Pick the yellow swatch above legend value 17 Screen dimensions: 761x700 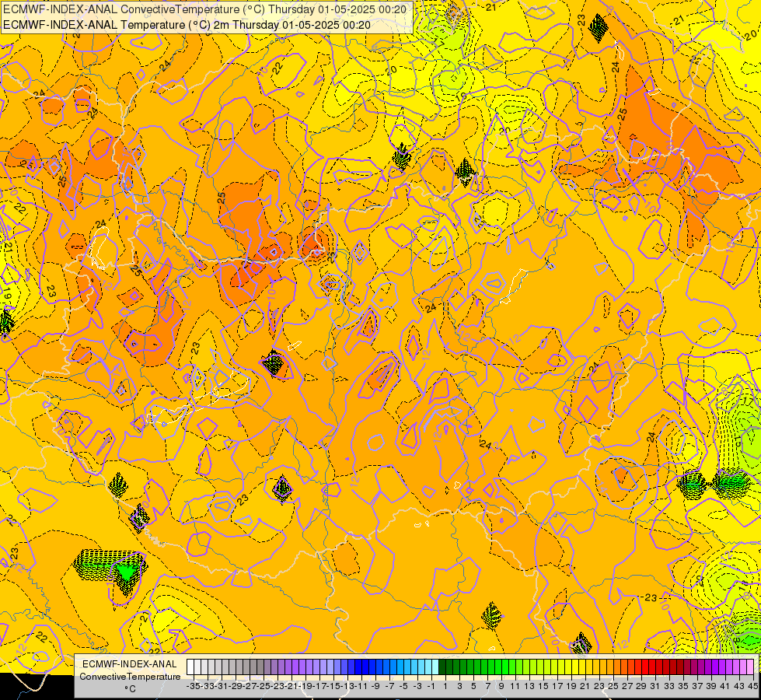[x=554, y=667]
